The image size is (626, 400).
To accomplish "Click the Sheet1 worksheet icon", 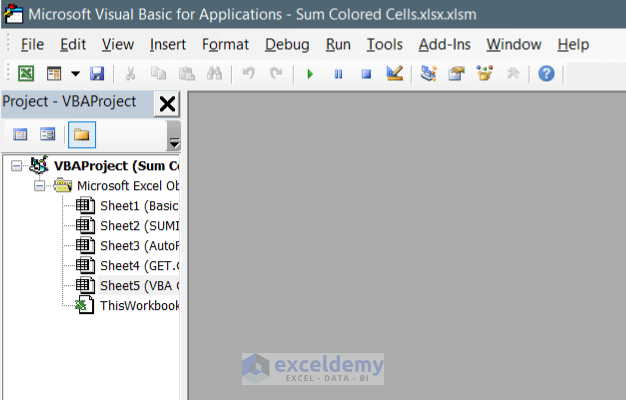I will click(x=85, y=206).
